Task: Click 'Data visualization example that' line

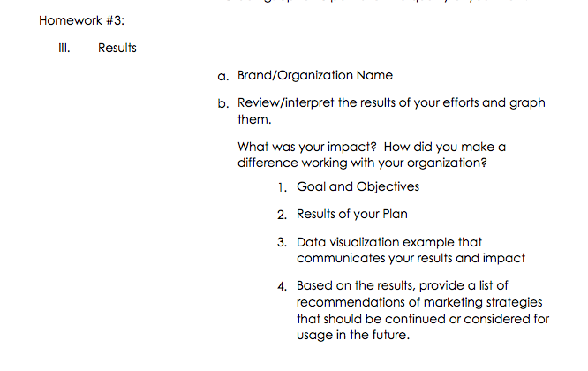Action: point(388,242)
